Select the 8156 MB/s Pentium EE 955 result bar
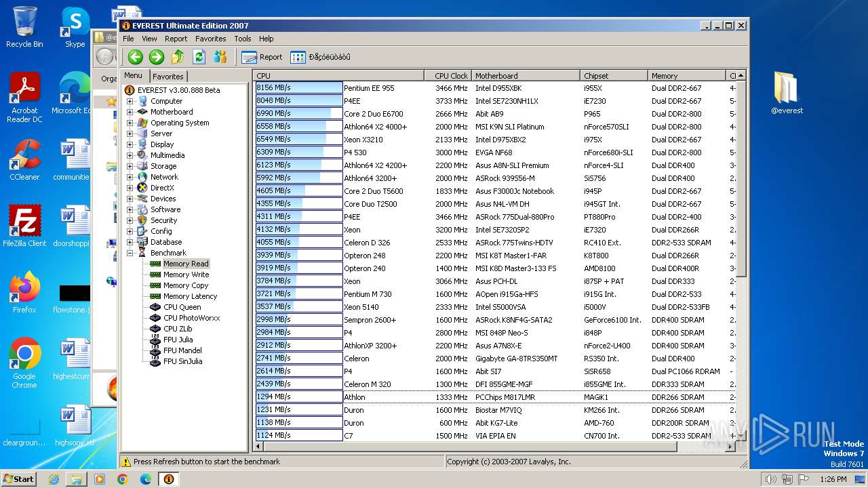 click(x=299, y=88)
